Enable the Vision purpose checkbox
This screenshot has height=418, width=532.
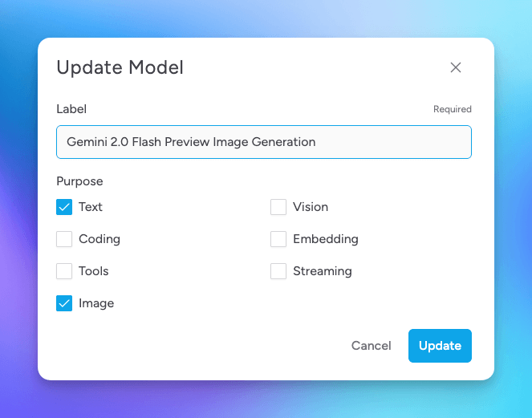coord(278,207)
